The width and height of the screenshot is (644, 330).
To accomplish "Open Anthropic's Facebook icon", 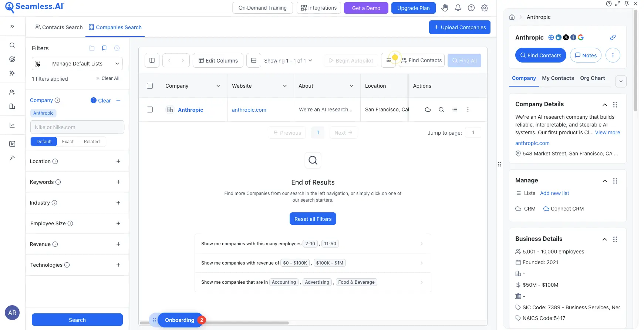I will pos(573,37).
